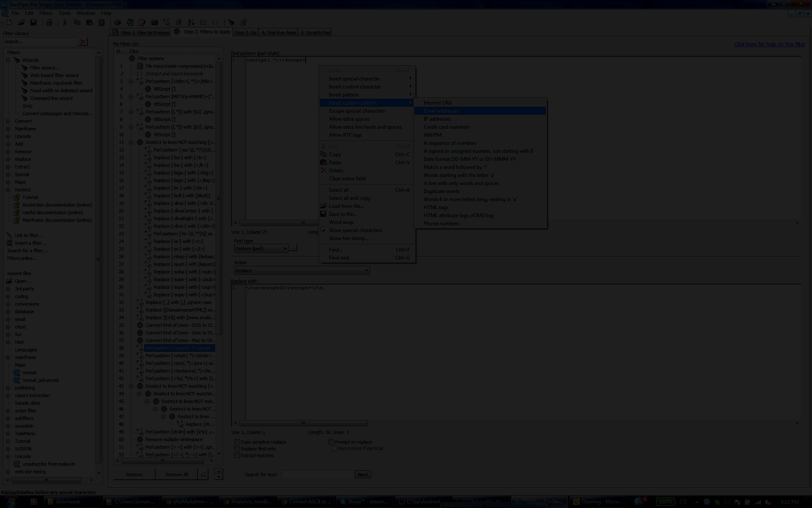This screenshot has width=812, height=508.
Task: Click the New file toolbar icon
Action: pyautogui.click(x=9, y=22)
